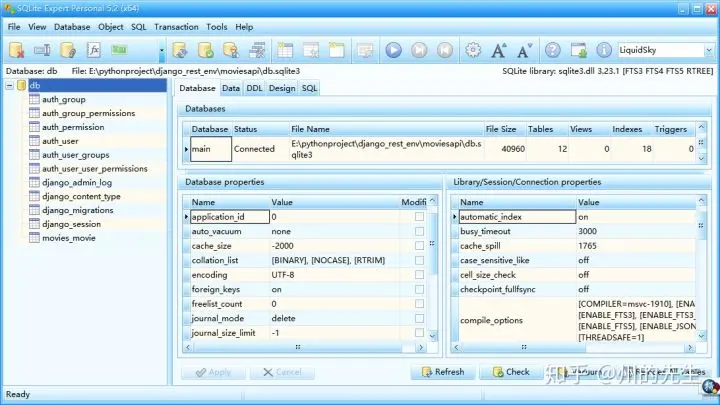Click the decrease font size icon

click(525, 50)
